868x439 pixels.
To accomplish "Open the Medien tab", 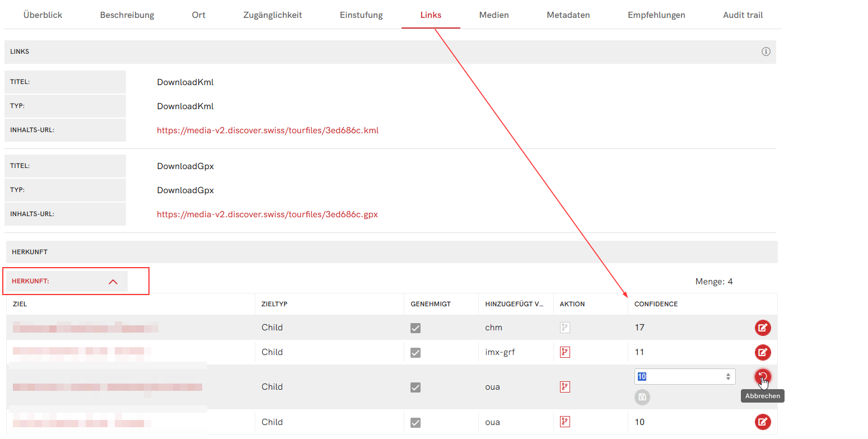I will (x=493, y=15).
